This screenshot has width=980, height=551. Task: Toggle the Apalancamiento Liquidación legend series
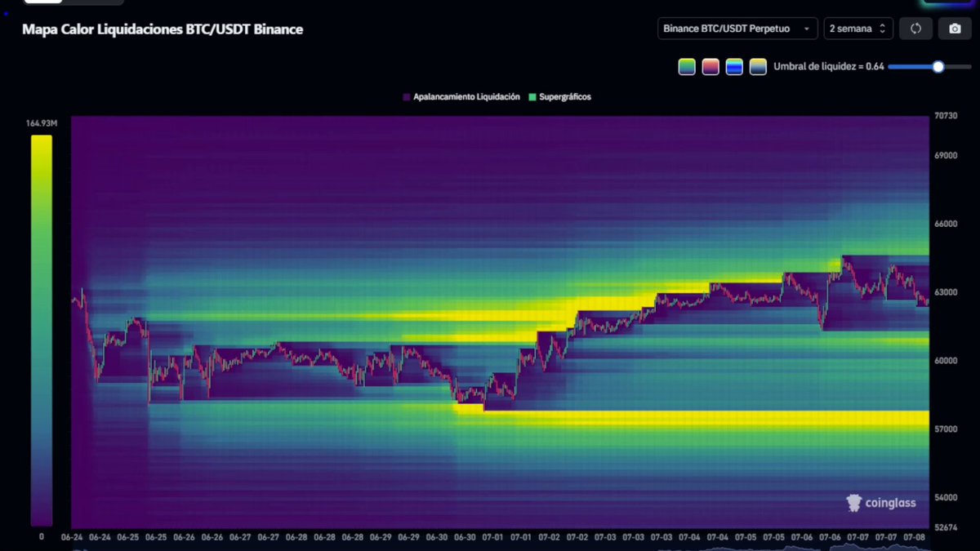point(461,96)
